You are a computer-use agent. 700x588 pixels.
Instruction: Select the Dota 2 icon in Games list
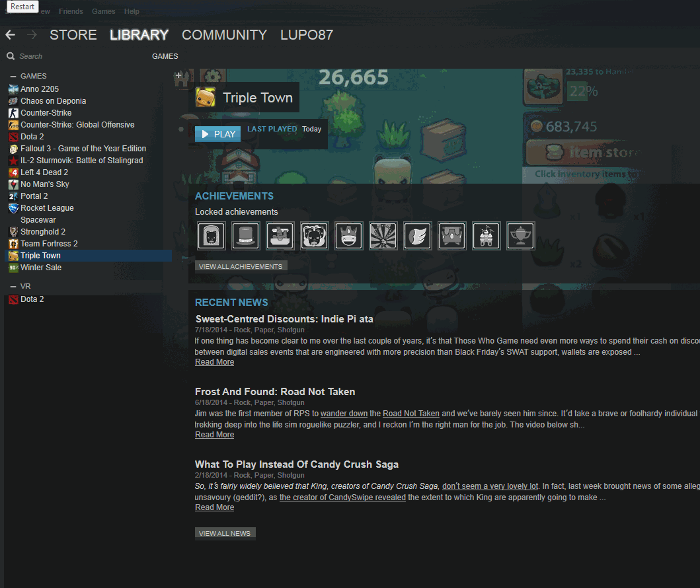tap(15, 136)
